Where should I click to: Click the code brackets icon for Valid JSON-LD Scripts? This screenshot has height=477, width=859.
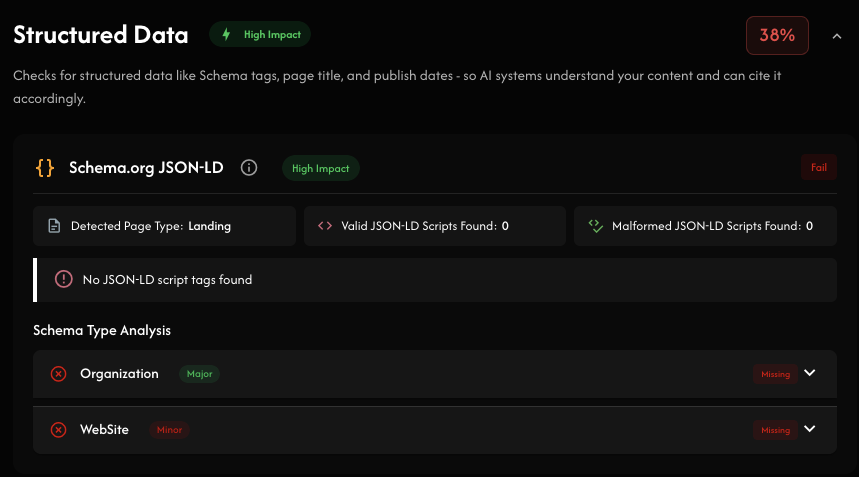324,226
